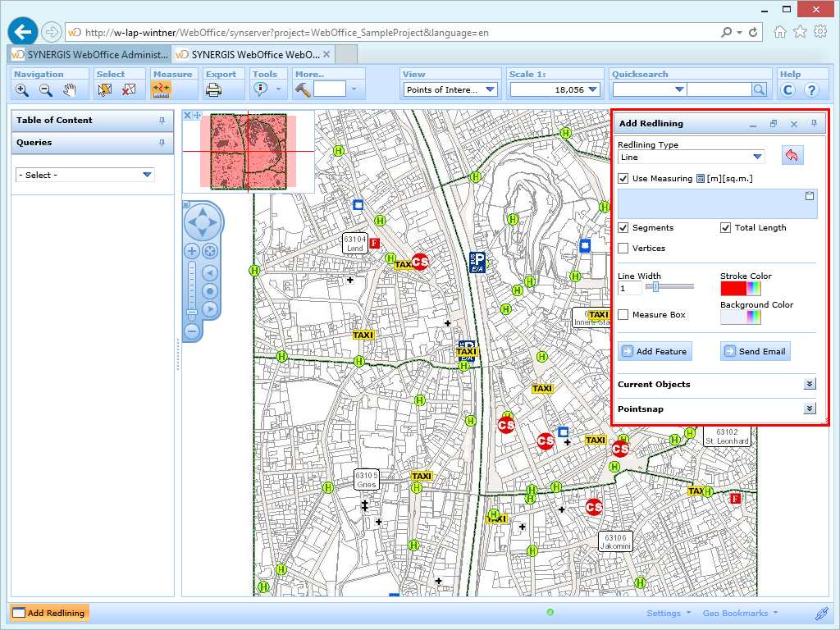Image resolution: width=840 pixels, height=630 pixels.
Task: Open the Maptip info tool
Action: pyautogui.click(x=260, y=90)
